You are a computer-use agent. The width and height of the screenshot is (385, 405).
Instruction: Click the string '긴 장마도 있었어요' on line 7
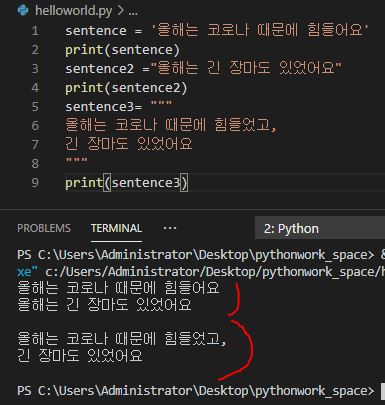click(x=129, y=144)
